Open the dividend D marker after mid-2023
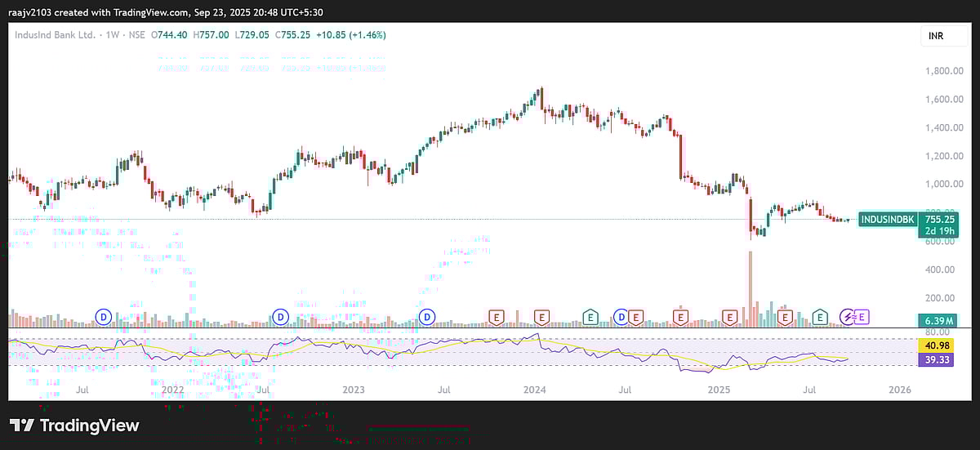980x450 pixels. click(426, 316)
